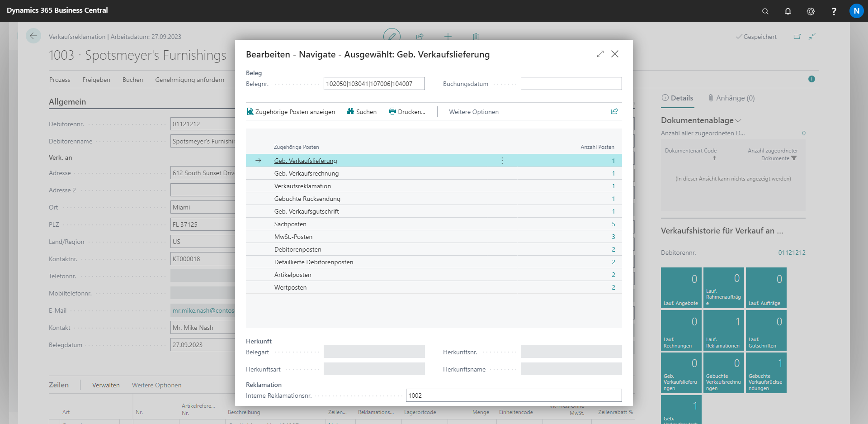Click filter icon on Anzahl zugeordneter Dokumente
868x424 pixels.
794,158
